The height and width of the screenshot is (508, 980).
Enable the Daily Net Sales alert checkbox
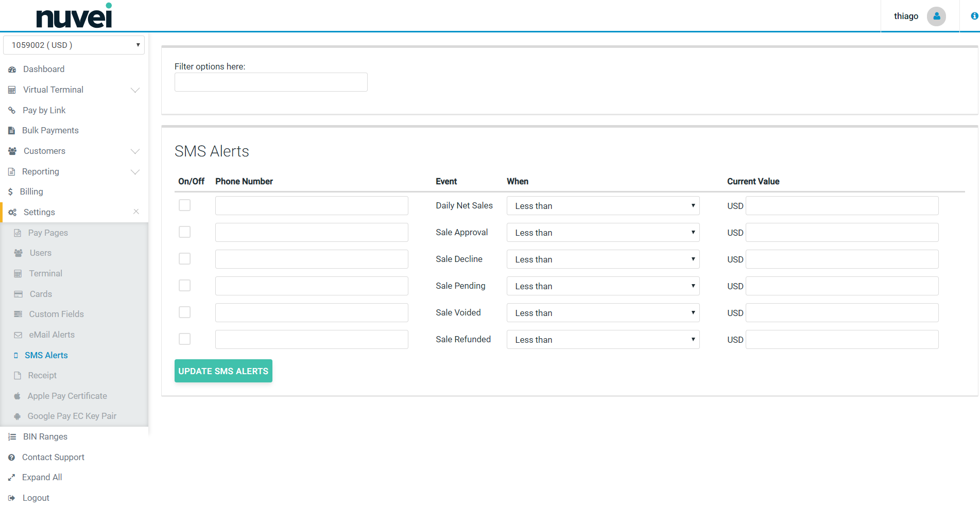click(184, 205)
